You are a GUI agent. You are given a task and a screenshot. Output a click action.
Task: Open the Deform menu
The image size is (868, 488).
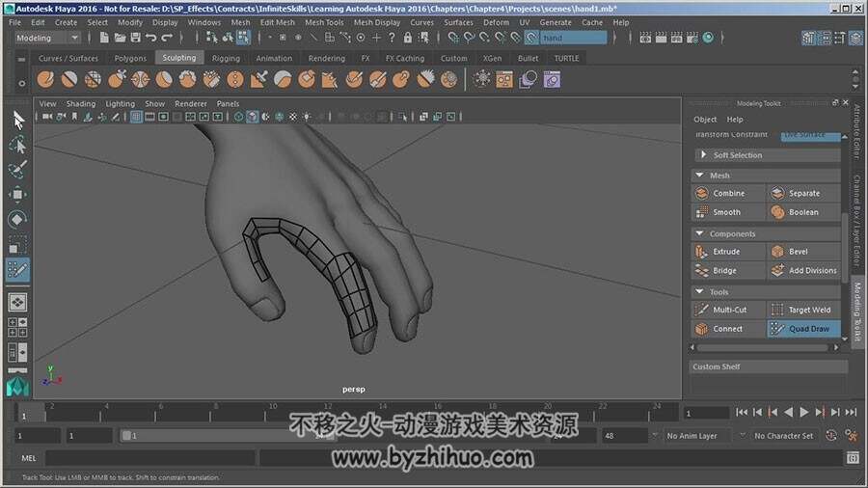[496, 23]
